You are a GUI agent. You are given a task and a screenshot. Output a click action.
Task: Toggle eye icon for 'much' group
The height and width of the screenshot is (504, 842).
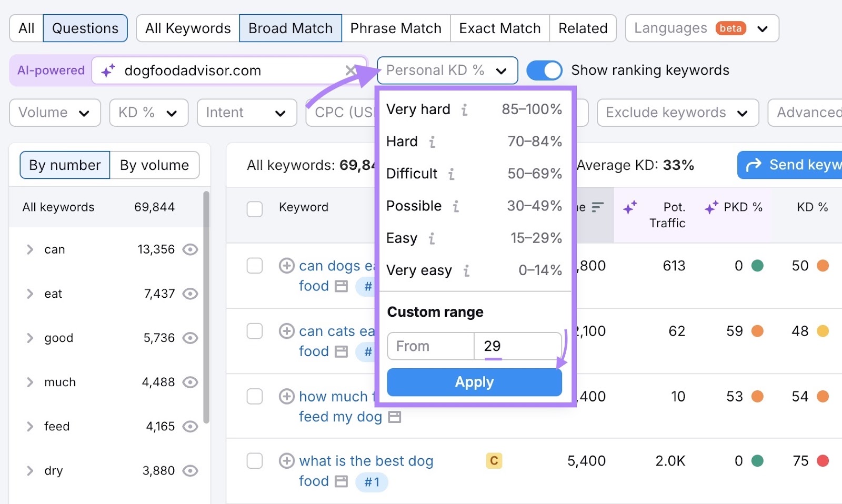pyautogui.click(x=190, y=382)
